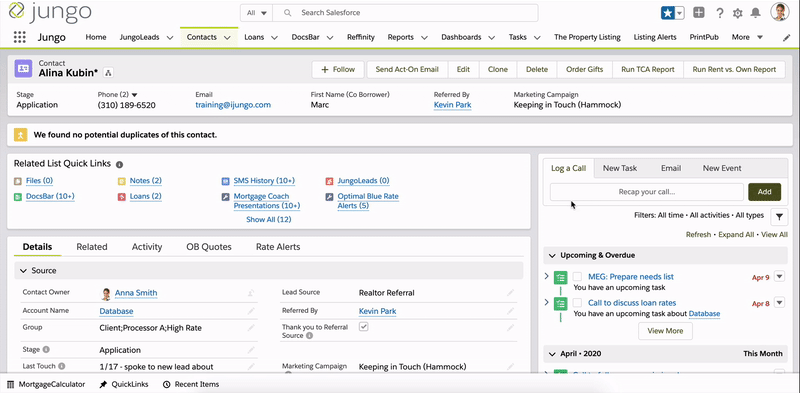Viewport: 800px width, 393px height.
Task: Click the DocsBar (10+) quick link icon
Action: coord(18,197)
